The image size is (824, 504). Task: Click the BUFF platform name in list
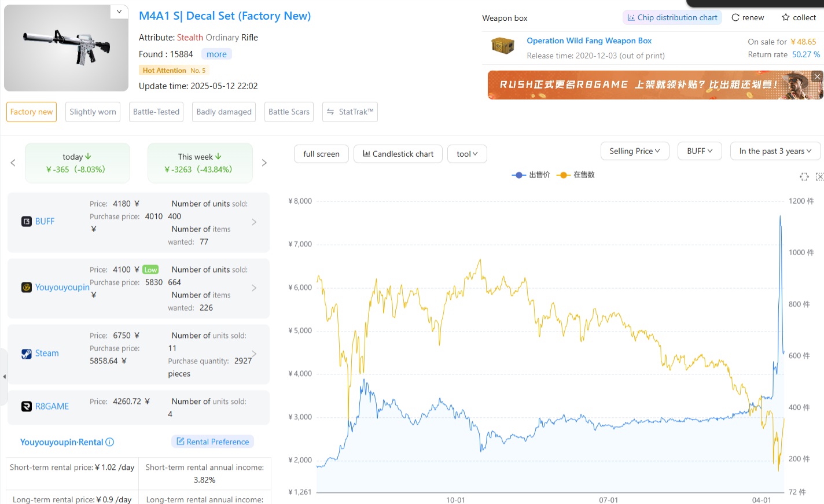click(x=45, y=222)
